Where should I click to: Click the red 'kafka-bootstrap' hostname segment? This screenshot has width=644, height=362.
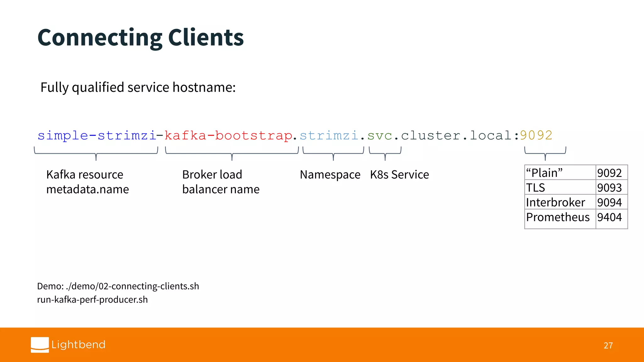click(229, 136)
